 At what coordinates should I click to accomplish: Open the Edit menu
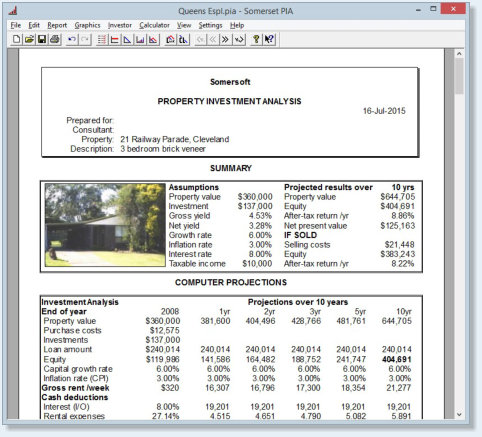[x=34, y=25]
